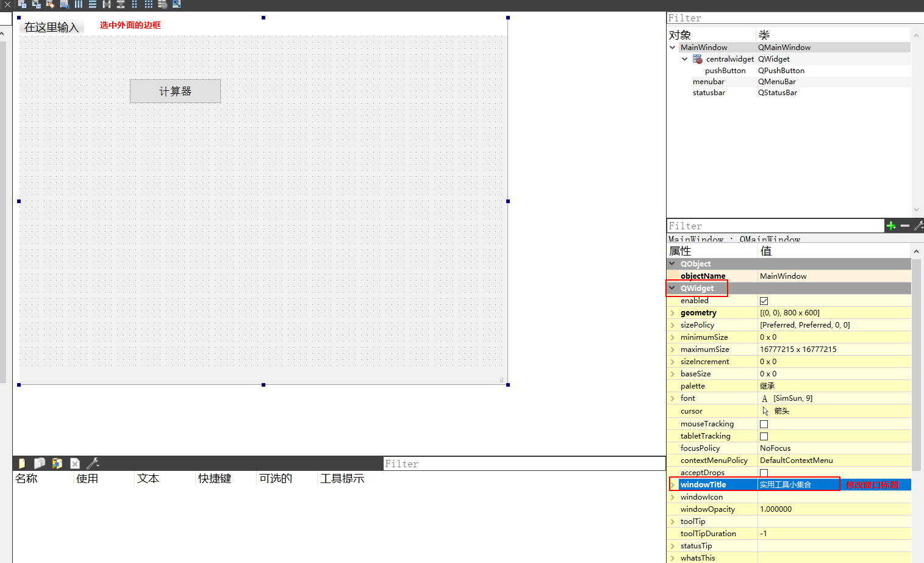The image size is (924, 563).
Task: Apply the form layout icon
Action: pyautogui.click(x=135, y=4)
